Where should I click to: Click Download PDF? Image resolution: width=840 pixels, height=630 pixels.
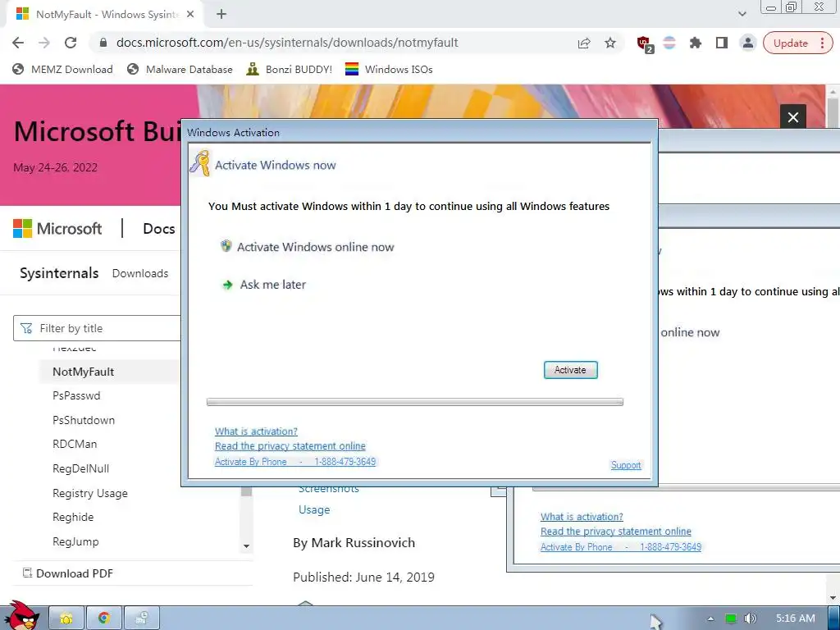click(x=67, y=573)
